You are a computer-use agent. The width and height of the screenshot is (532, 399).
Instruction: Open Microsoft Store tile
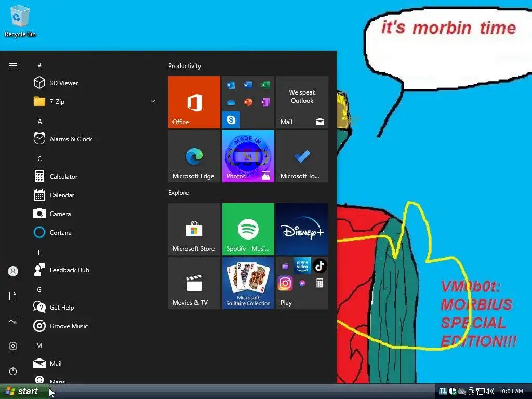point(194,229)
